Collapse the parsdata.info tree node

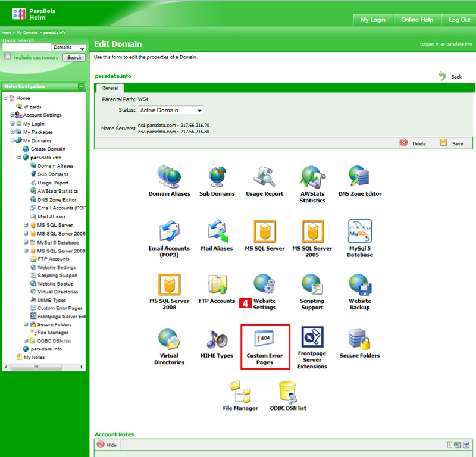(19, 157)
